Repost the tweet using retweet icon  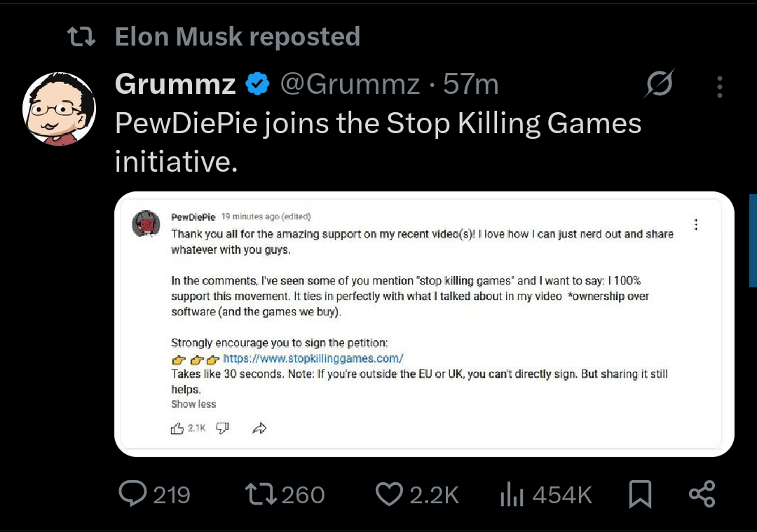pyautogui.click(x=261, y=494)
